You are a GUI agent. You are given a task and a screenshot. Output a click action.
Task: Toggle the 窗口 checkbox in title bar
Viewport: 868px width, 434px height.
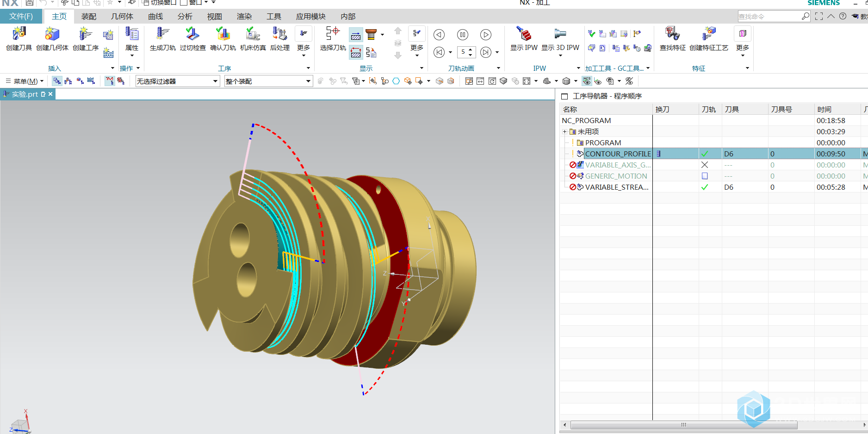(184, 3)
